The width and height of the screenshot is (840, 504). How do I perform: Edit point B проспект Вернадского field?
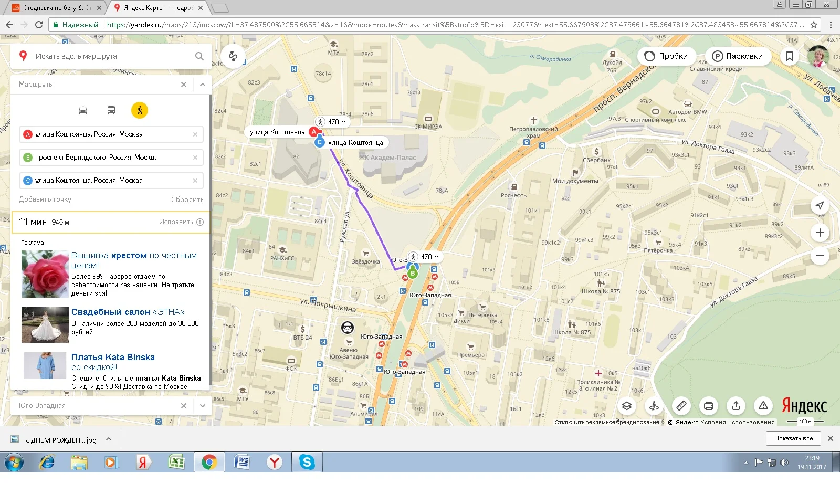[111, 157]
